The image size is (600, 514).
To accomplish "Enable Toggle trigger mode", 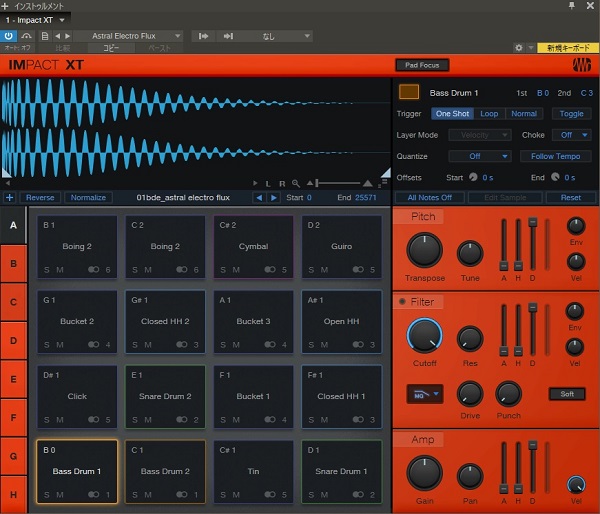I will point(571,114).
